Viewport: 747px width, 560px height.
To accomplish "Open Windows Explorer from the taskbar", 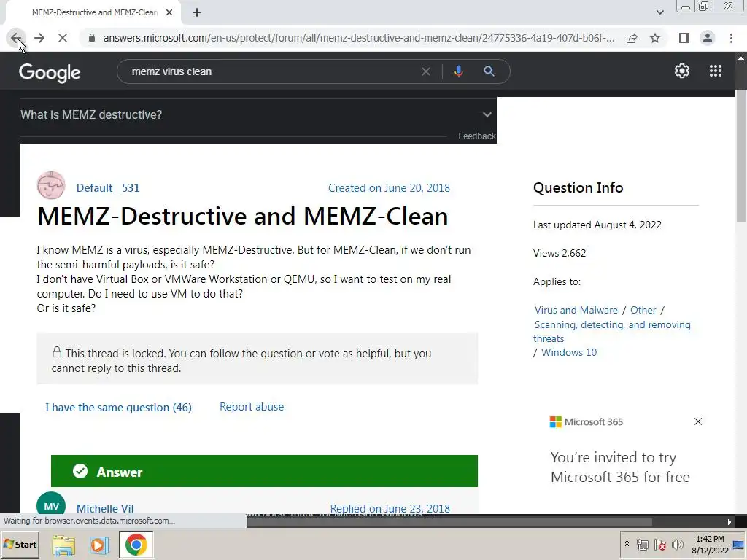I will click(x=63, y=545).
